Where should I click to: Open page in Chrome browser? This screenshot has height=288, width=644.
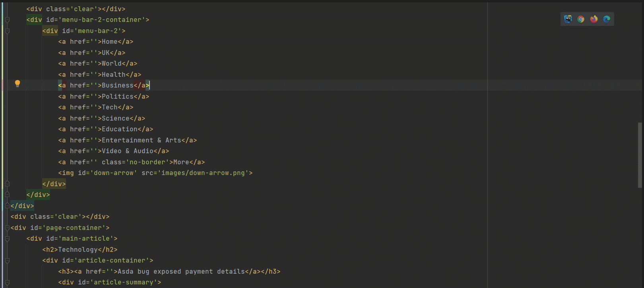tap(581, 19)
